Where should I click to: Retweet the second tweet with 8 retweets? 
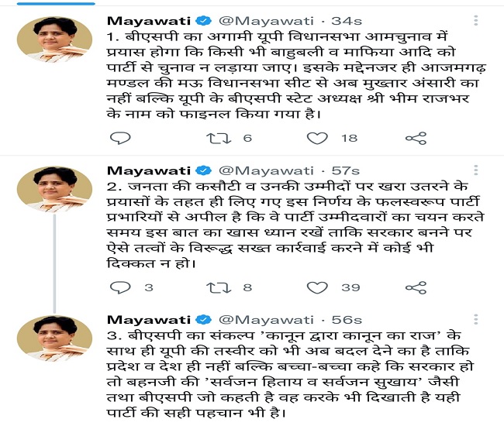[219, 288]
